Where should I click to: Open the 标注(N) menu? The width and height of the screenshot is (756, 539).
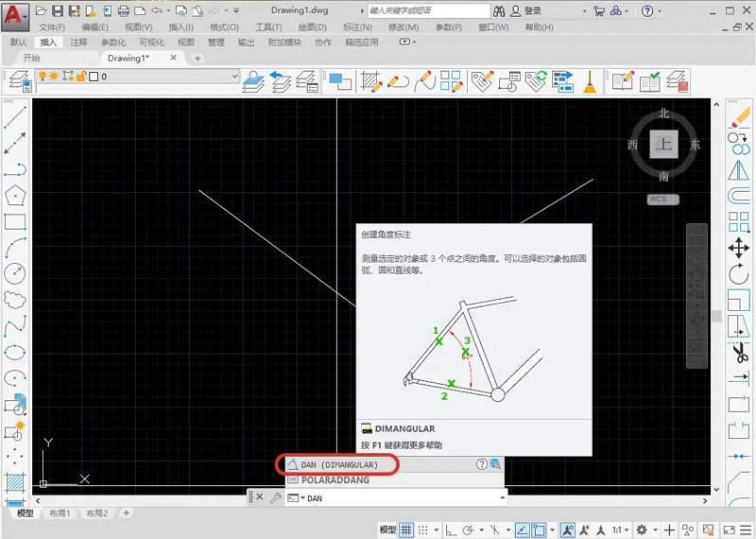[357, 27]
